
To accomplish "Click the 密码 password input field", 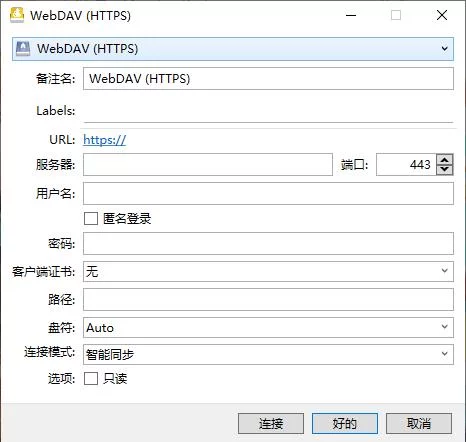I will (x=268, y=243).
